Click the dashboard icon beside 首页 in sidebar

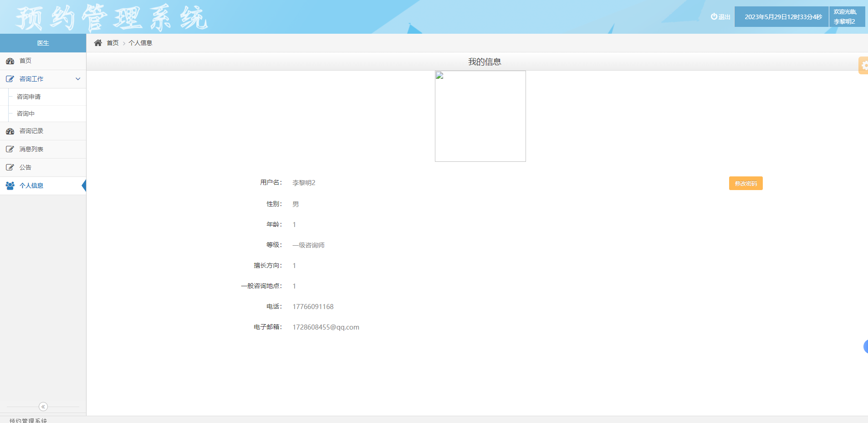(10, 61)
